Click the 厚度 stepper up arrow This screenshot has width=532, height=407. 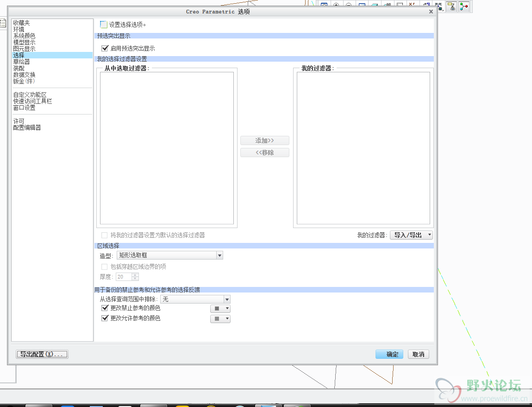pyautogui.click(x=135, y=275)
